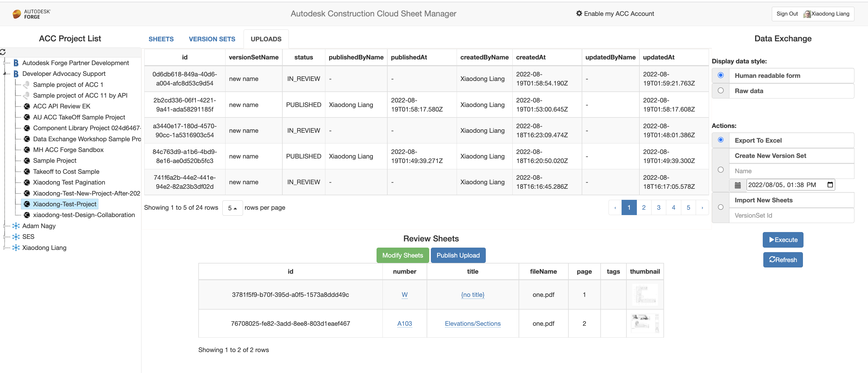868x373 pixels.
Task: Open the rows per page dropdown
Action: [x=232, y=208]
